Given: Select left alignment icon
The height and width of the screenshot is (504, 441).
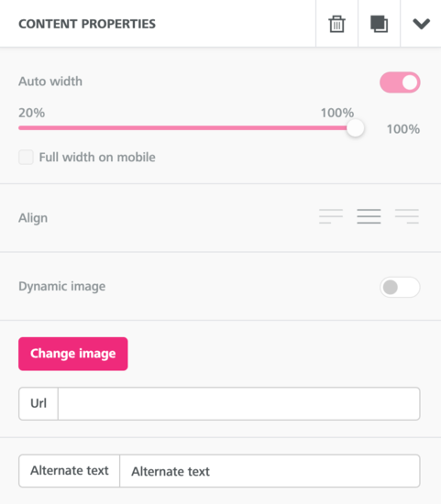Looking at the screenshot, I should (x=331, y=216).
